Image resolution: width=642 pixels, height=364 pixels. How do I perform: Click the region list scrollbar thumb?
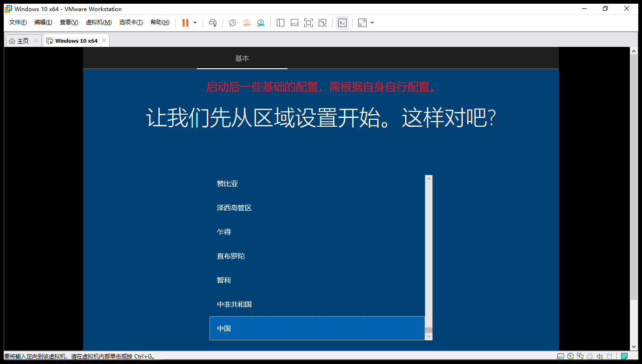click(x=429, y=330)
